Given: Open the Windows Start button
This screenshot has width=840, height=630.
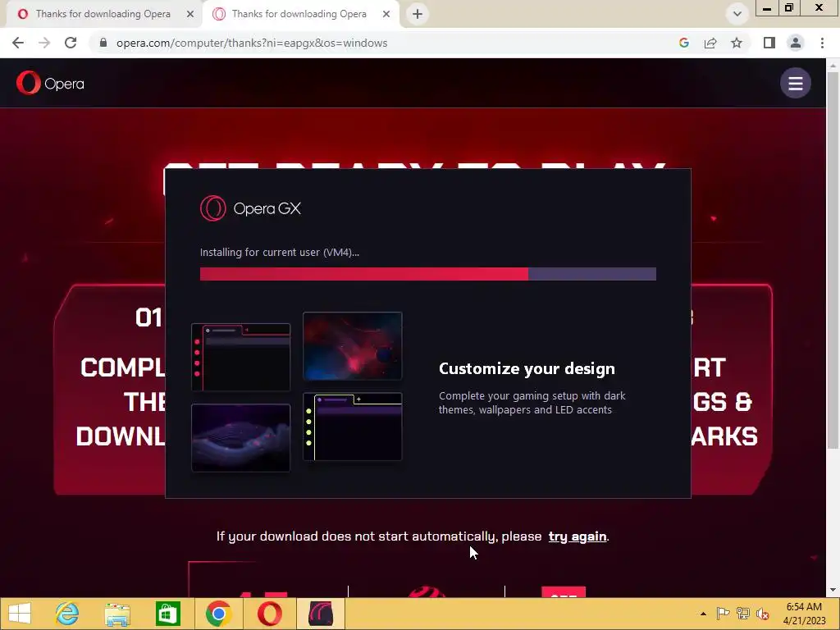Looking at the screenshot, I should point(20,614).
